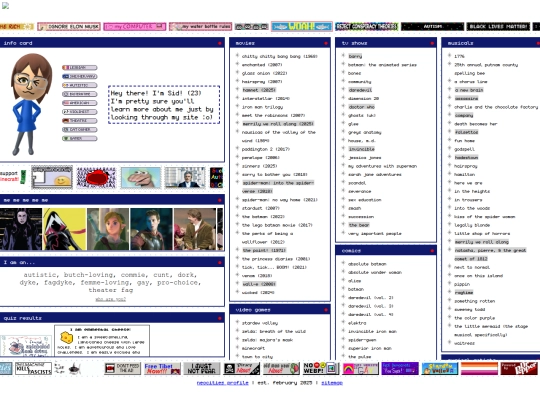
Task: Click the black and white masked figure on yellow
Action: [64, 229]
